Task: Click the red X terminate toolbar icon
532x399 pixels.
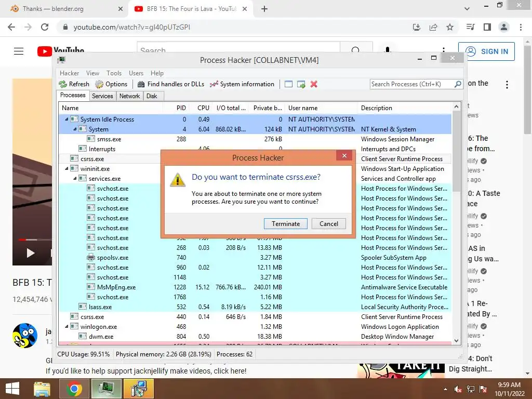Action: [314, 84]
